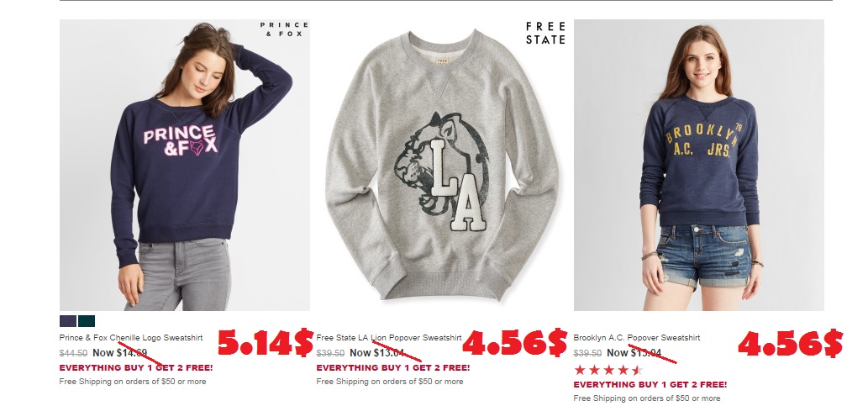Click the $39.50 original price under Free State

click(330, 353)
